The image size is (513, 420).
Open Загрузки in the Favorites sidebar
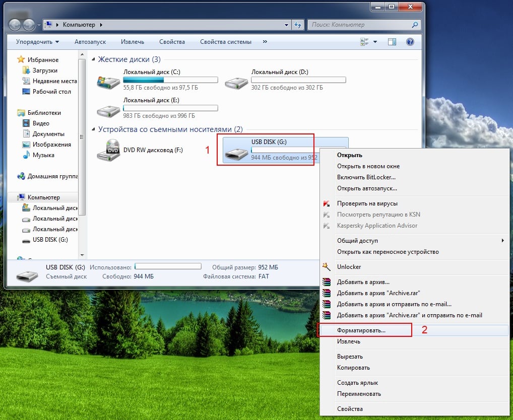[x=45, y=71]
